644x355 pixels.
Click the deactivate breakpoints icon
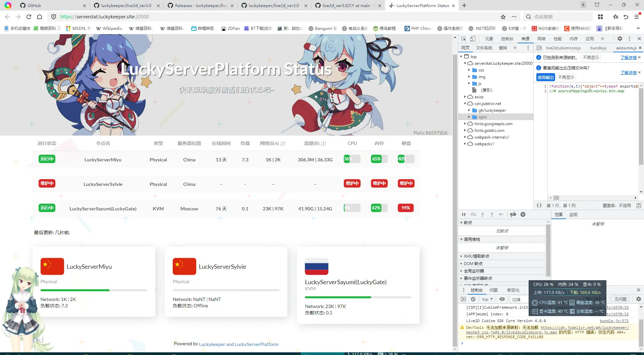[x=513, y=214]
